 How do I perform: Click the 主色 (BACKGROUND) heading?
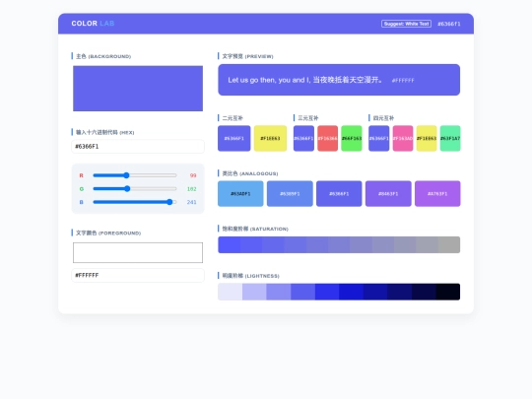(103, 56)
